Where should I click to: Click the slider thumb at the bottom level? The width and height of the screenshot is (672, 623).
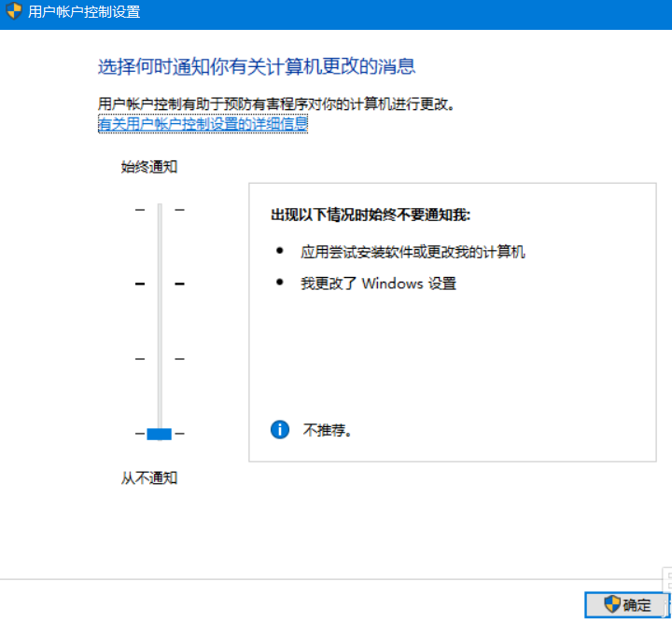click(160, 433)
